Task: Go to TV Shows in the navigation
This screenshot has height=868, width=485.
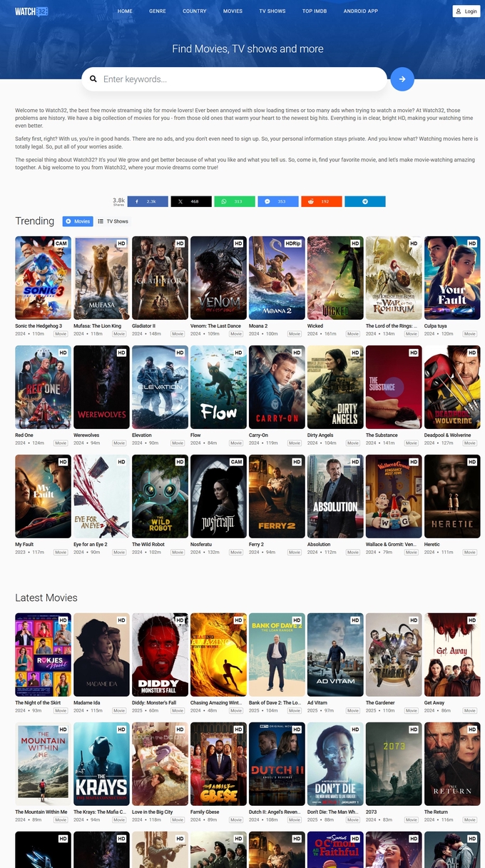Action: click(x=272, y=11)
